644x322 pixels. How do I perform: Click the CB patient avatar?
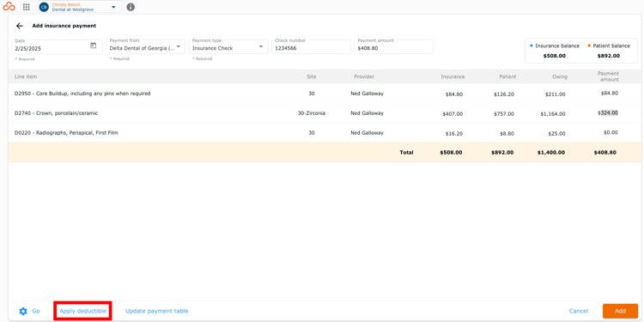(x=44, y=7)
